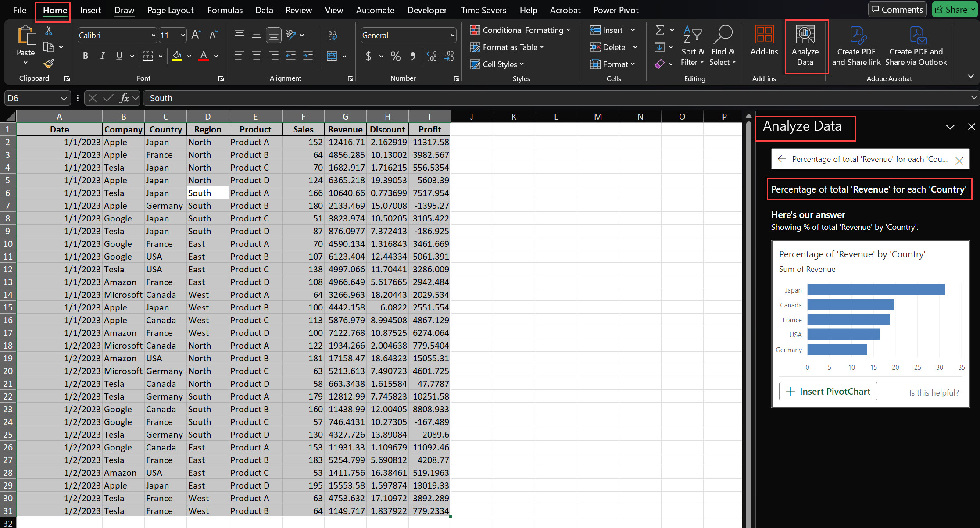Click the Clear eraser icon

[x=659, y=64]
